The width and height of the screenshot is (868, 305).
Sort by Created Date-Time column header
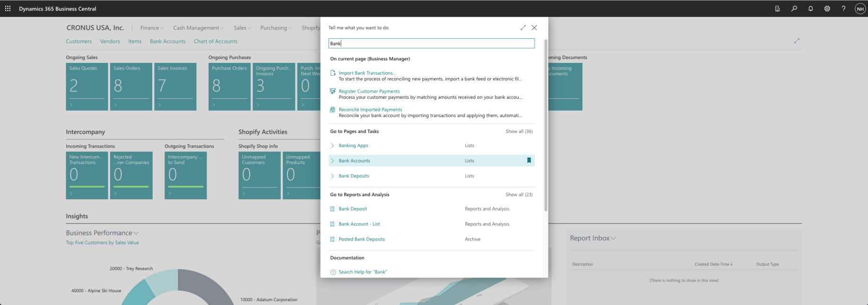point(713,264)
